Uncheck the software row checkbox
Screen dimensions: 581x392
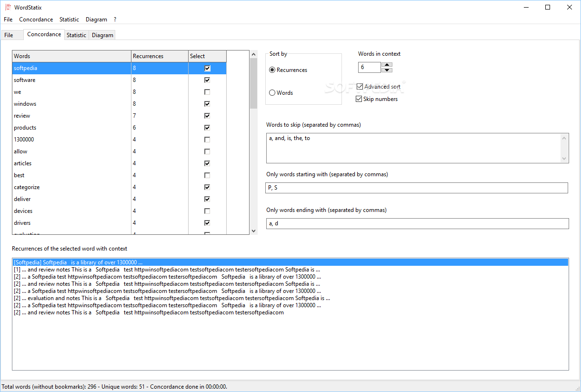207,80
